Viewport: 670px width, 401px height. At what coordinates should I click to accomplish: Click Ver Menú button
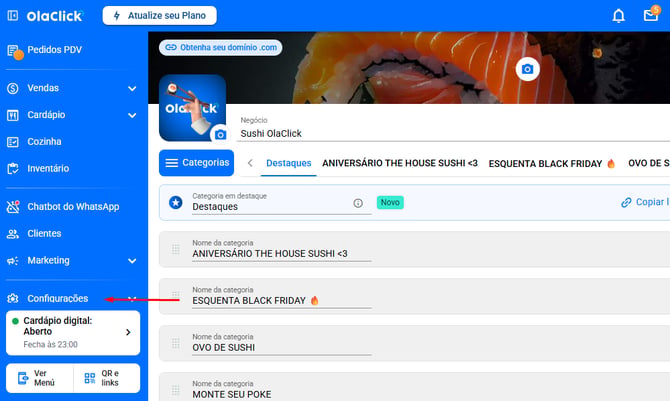(39, 378)
